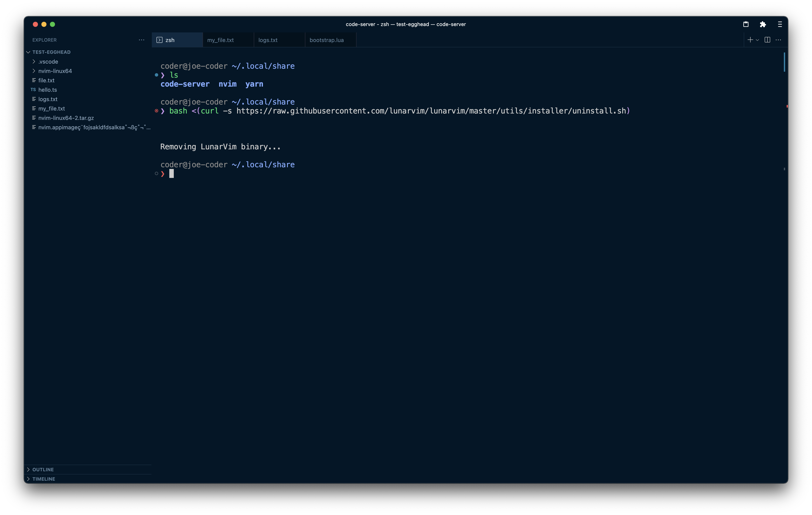Click the Explorer views-and-more-actions ellipsis icon

(x=141, y=40)
